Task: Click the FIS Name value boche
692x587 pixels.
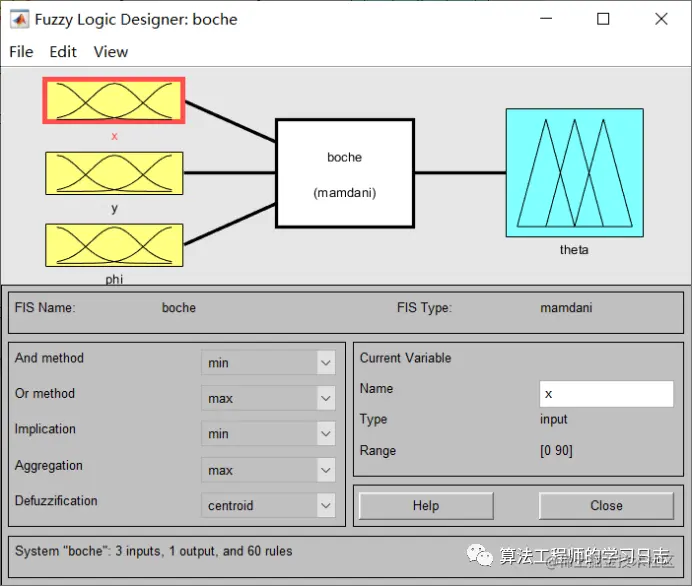Action: [x=179, y=308]
